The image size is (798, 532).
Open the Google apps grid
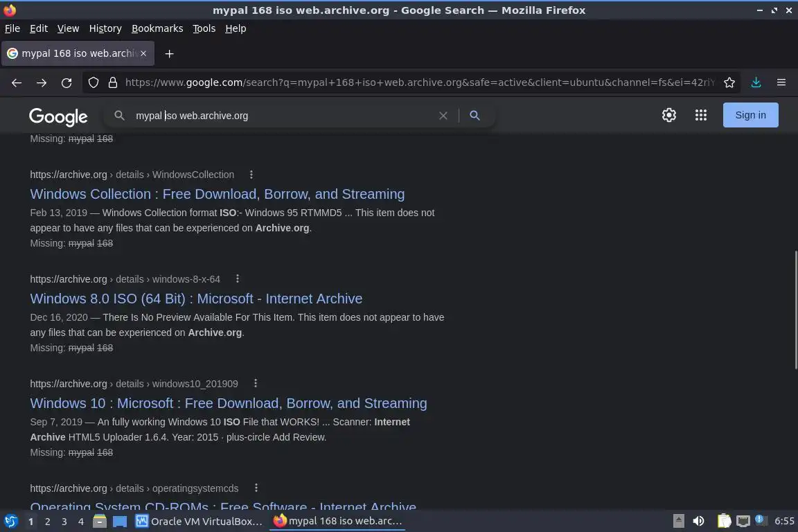click(701, 115)
